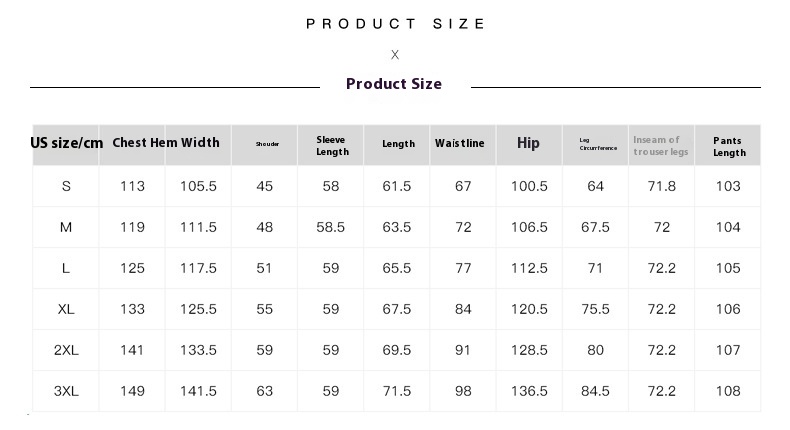Click the 100.5 hip value for S
This screenshot has height=430, width=790.
[529, 187]
